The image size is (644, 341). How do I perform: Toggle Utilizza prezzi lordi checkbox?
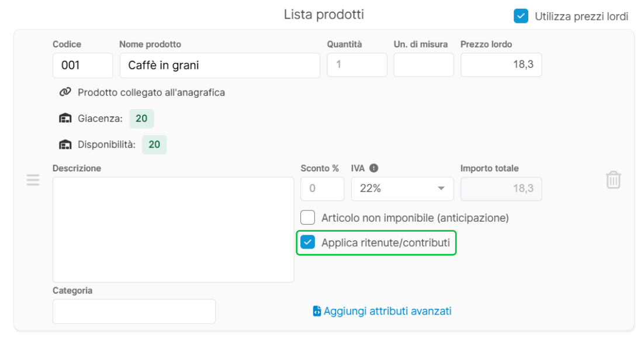(x=521, y=16)
